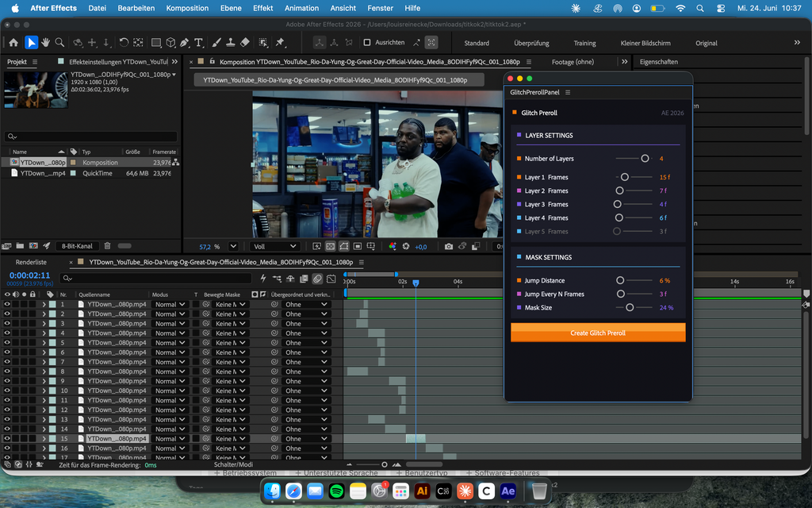Select the Hand tool in toolbar
This screenshot has width=812, height=508.
(45, 43)
